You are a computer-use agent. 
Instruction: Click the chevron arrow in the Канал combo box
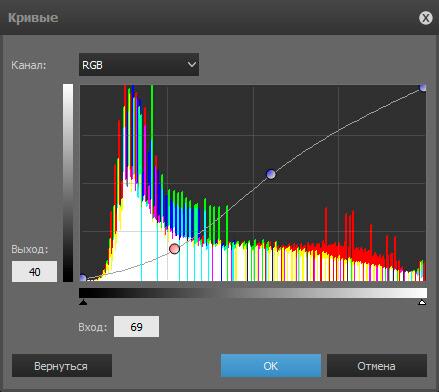[192, 64]
